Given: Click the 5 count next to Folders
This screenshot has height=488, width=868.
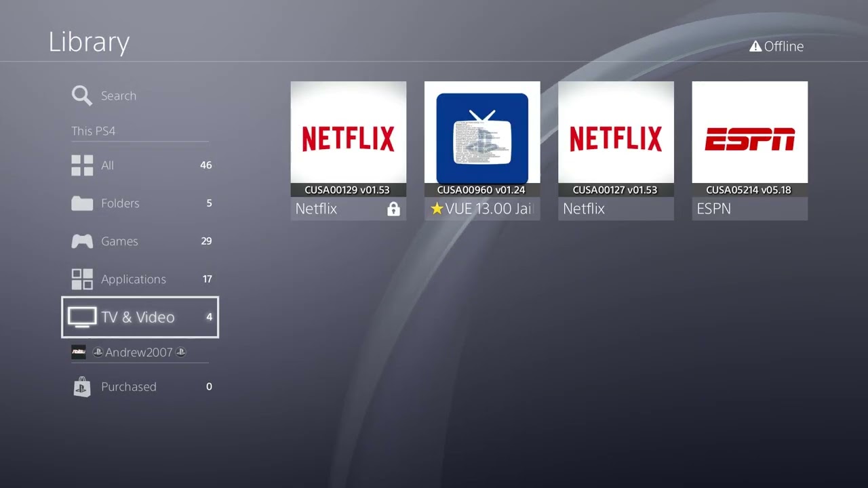Looking at the screenshot, I should [209, 203].
